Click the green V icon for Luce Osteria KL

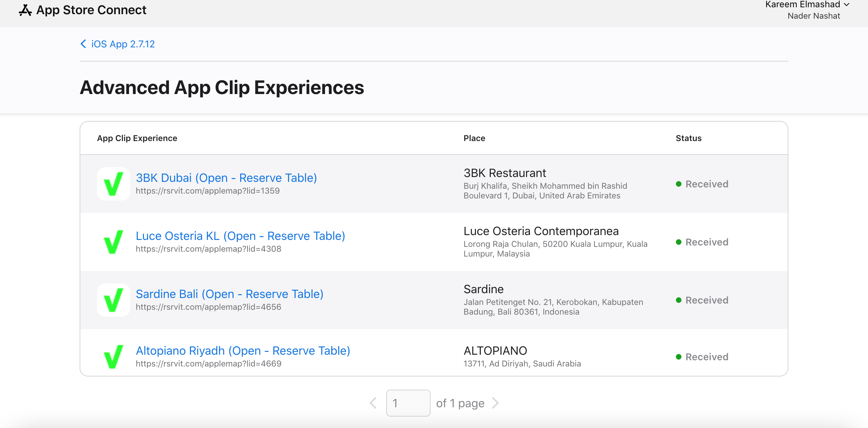click(114, 242)
